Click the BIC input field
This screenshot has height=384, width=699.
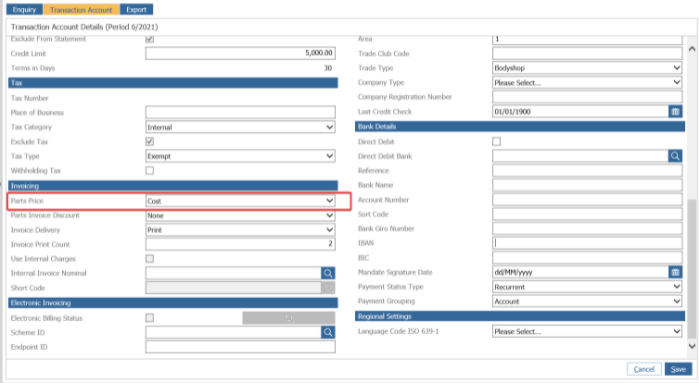coord(587,258)
